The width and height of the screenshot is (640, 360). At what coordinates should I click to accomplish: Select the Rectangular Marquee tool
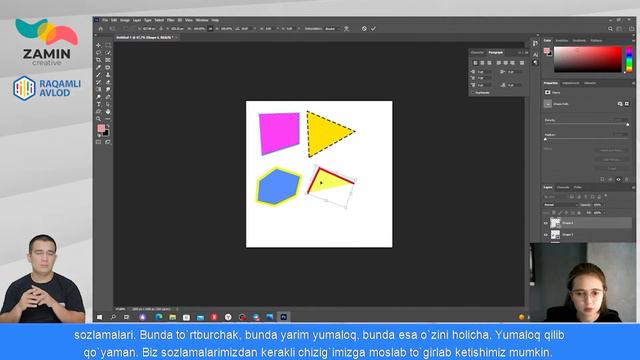pyautogui.click(x=108, y=45)
